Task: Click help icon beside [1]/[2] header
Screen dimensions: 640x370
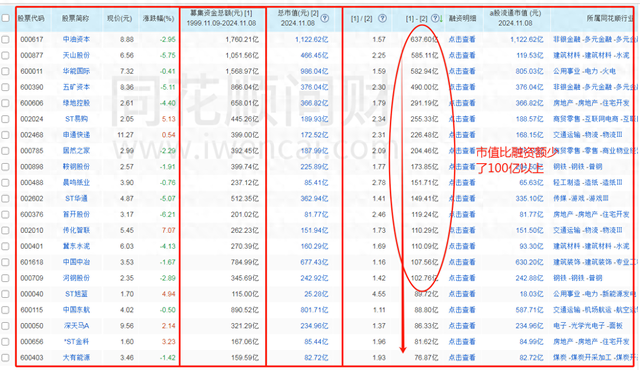Action: 382,18
